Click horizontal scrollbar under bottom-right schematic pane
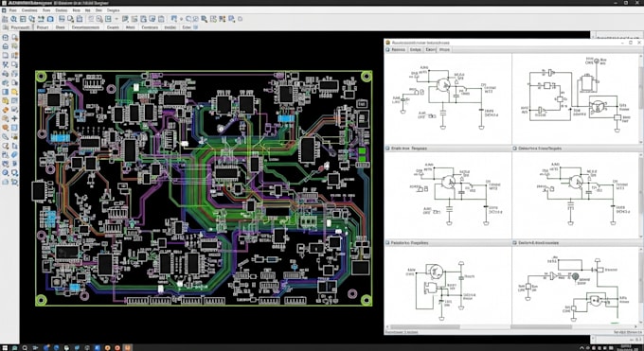644x351 pixels. tap(542, 327)
